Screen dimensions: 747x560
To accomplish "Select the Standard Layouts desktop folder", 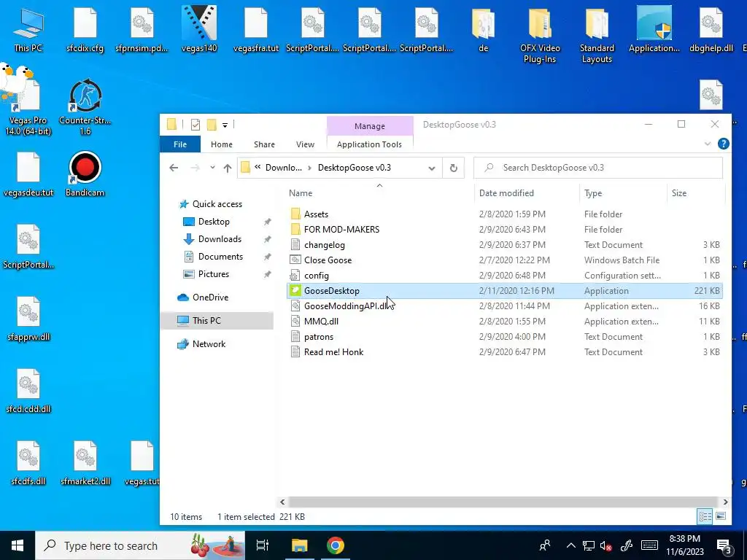I will 597,36.
